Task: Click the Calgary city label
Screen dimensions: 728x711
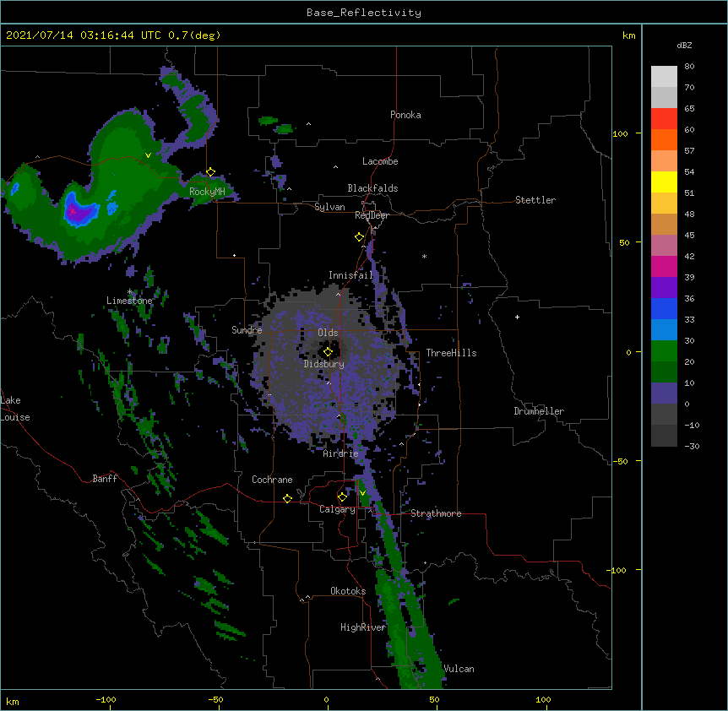Action: (337, 509)
